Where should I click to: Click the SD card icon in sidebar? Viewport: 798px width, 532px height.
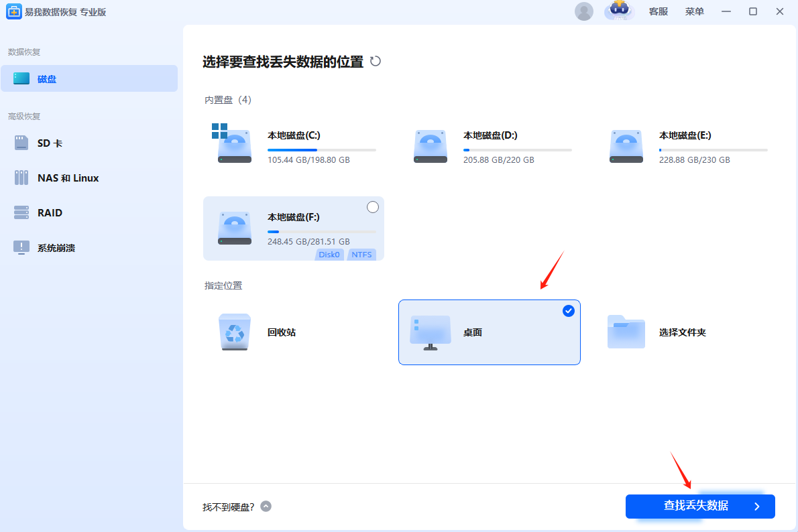click(21, 143)
